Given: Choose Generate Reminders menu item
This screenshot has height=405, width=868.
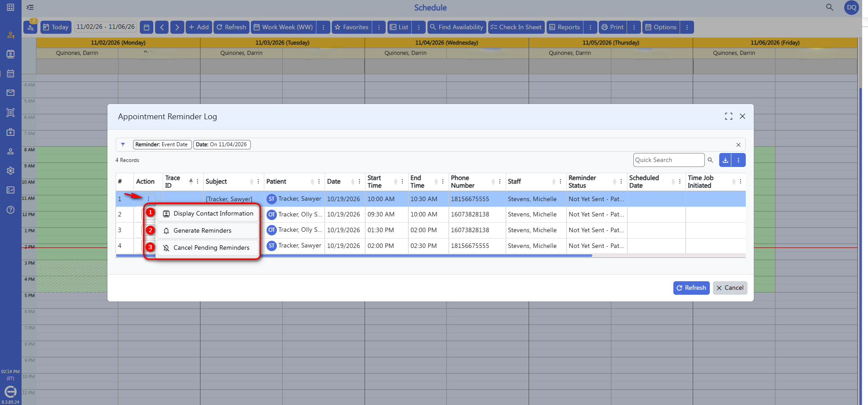Looking at the screenshot, I should point(208,230).
